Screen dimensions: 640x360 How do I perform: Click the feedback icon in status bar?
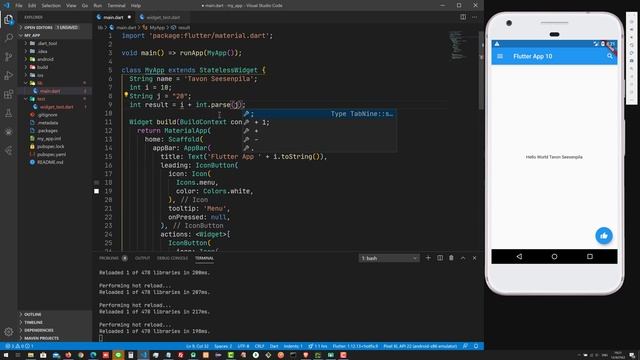pos(465,346)
